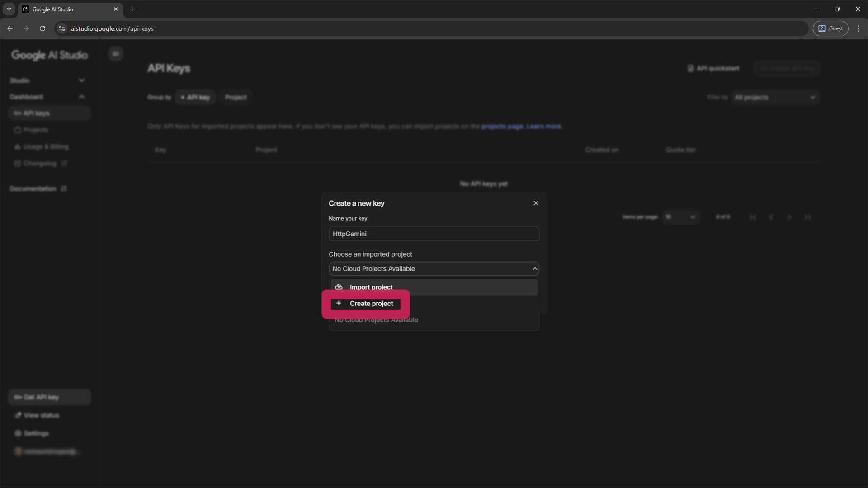868x488 pixels.
Task: Group by API key chip
Action: tap(195, 97)
